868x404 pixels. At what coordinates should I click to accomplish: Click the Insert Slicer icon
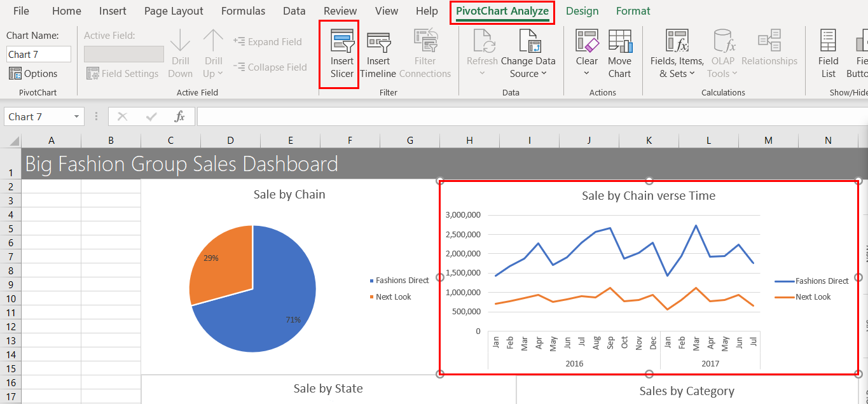[x=342, y=41]
